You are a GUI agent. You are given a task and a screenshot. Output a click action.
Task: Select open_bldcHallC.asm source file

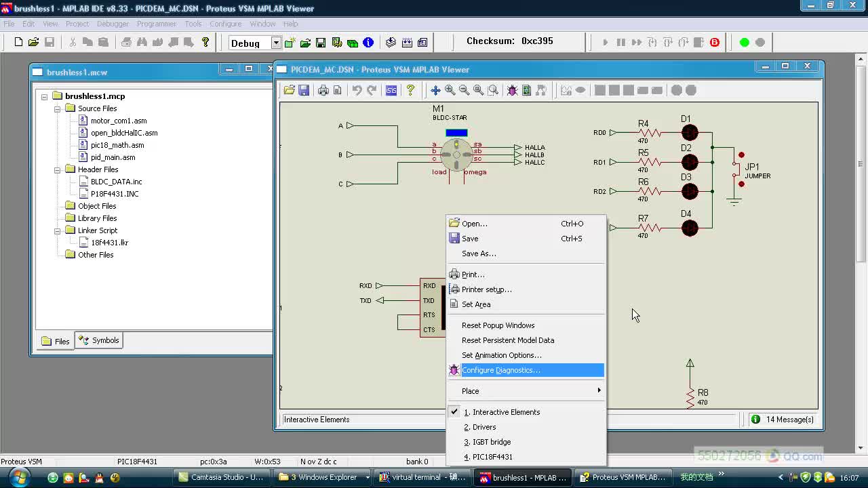tap(124, 133)
